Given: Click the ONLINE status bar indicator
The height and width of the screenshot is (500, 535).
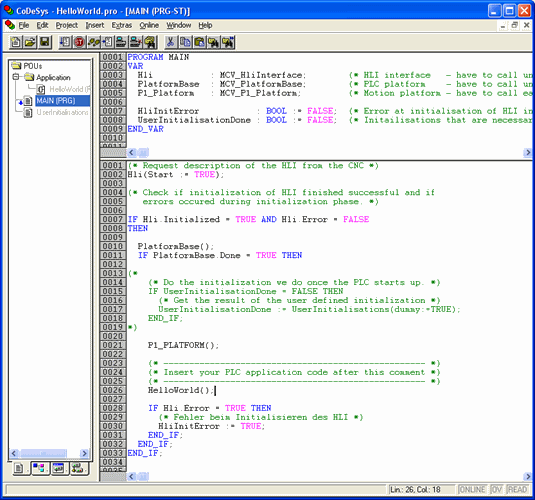Looking at the screenshot, I should point(472,490).
